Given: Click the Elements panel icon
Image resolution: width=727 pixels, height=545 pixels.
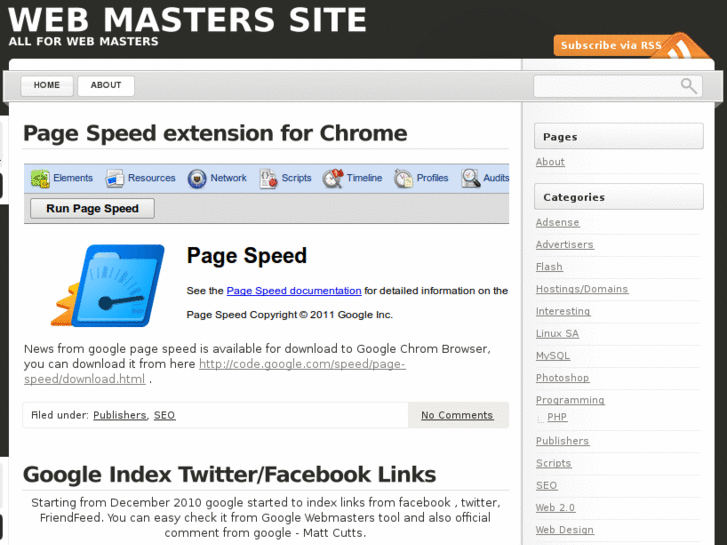Looking at the screenshot, I should 40,179.
